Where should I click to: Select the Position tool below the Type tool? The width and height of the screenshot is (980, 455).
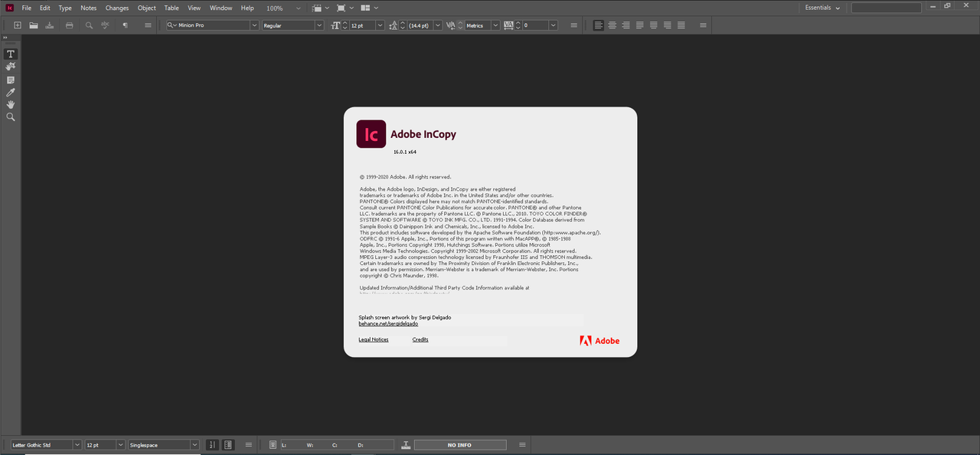click(11, 67)
